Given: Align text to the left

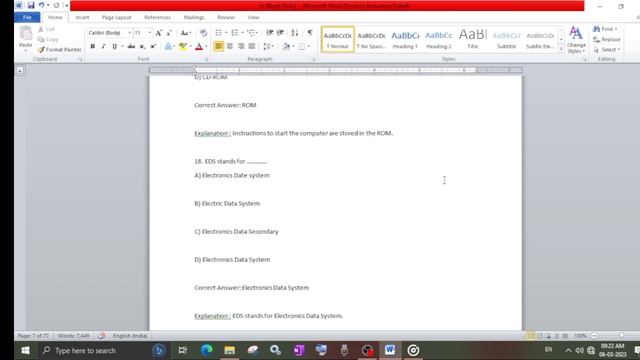Looking at the screenshot, I should 218,47.
